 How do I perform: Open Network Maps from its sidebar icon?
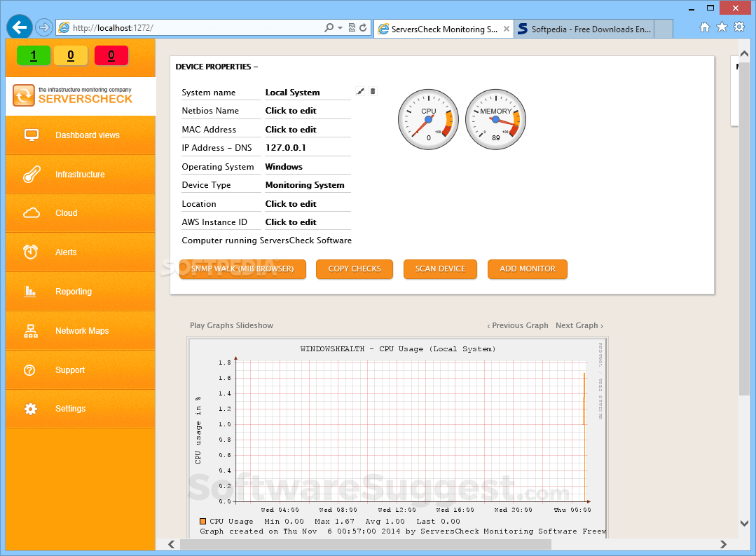(31, 330)
